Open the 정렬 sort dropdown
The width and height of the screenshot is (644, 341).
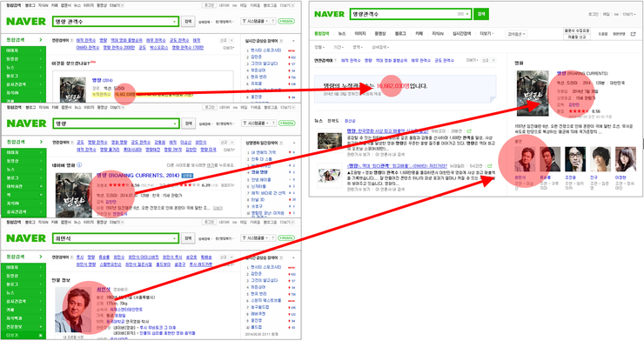(319, 47)
